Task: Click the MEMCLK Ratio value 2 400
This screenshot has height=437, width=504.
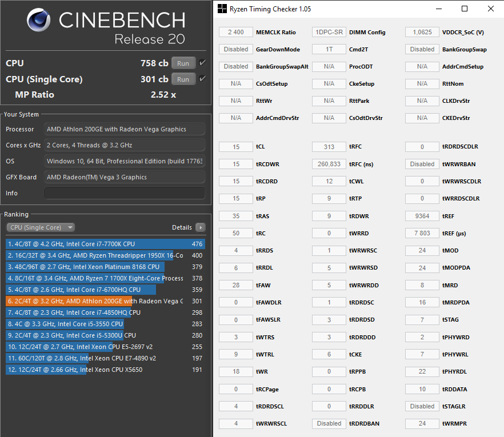Action: pos(236,32)
